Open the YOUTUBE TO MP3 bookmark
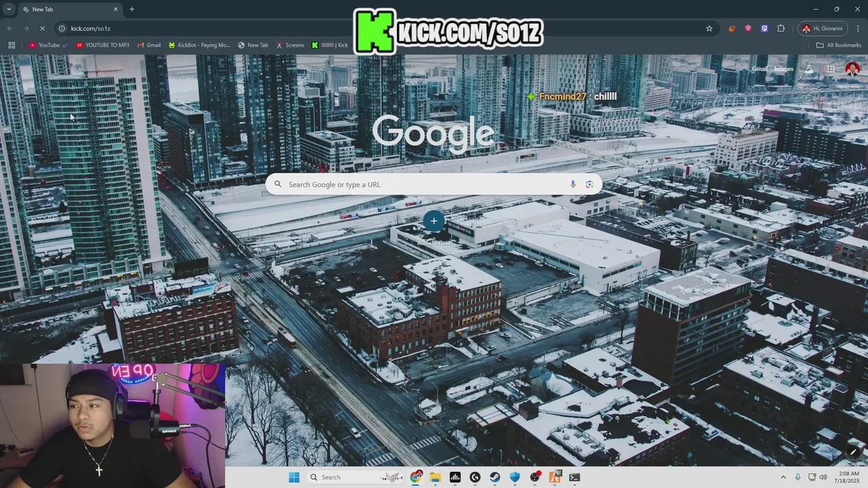Viewport: 868px width, 488px height. (x=102, y=45)
